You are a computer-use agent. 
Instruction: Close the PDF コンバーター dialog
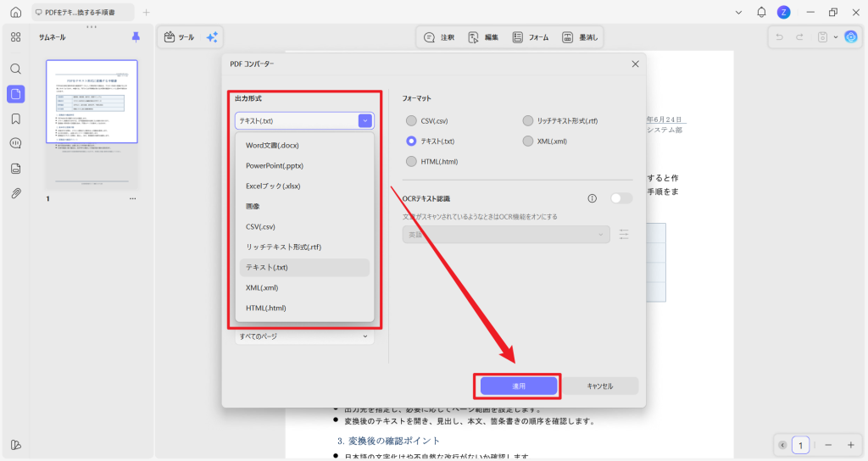pos(635,64)
